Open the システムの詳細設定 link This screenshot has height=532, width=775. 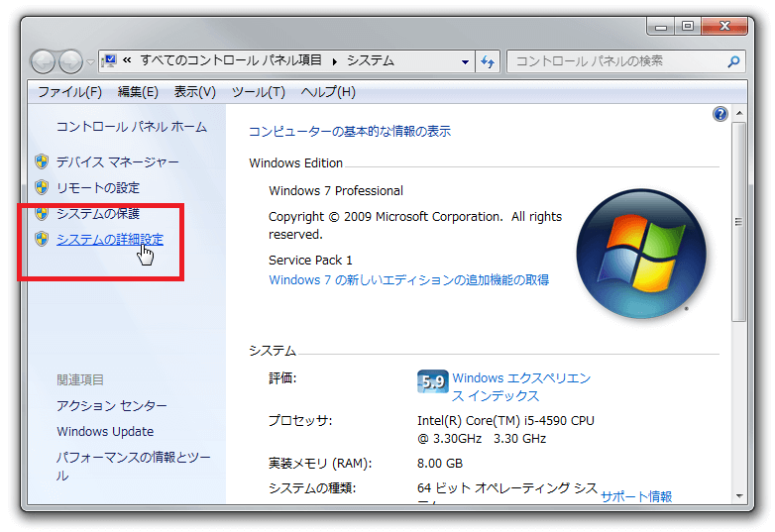[x=110, y=239]
